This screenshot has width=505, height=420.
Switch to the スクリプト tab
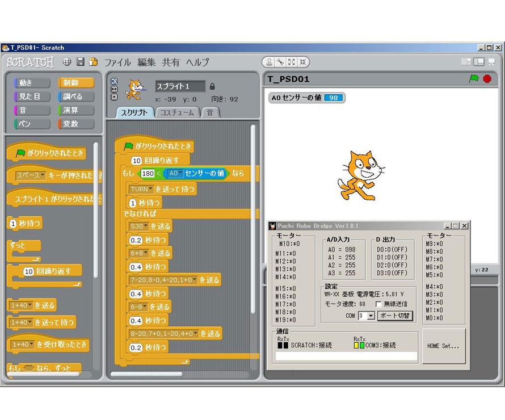(x=134, y=112)
